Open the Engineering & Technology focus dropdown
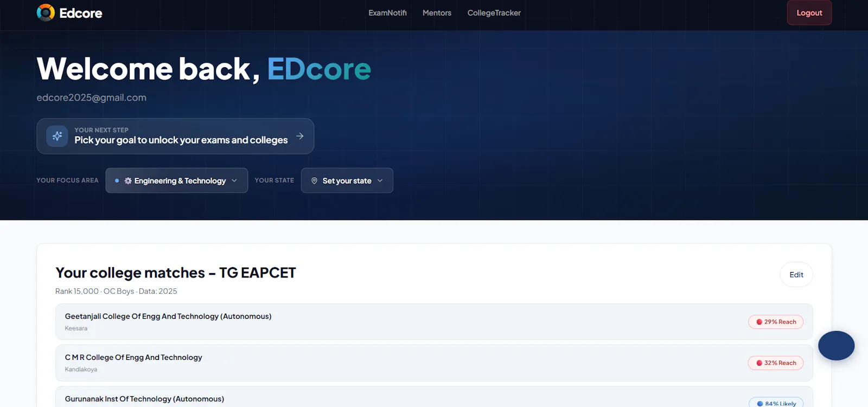Viewport: 868px width, 407px height. [x=176, y=180]
